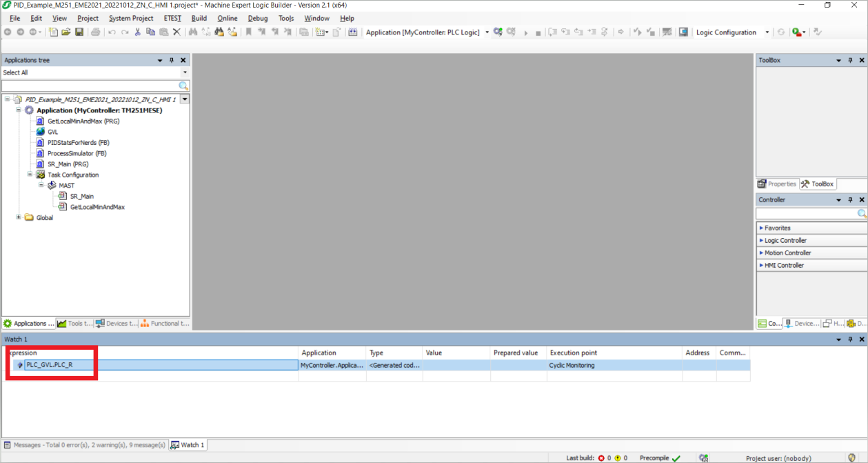
Task: Switch to the Functional tree tab
Action: tap(164, 323)
